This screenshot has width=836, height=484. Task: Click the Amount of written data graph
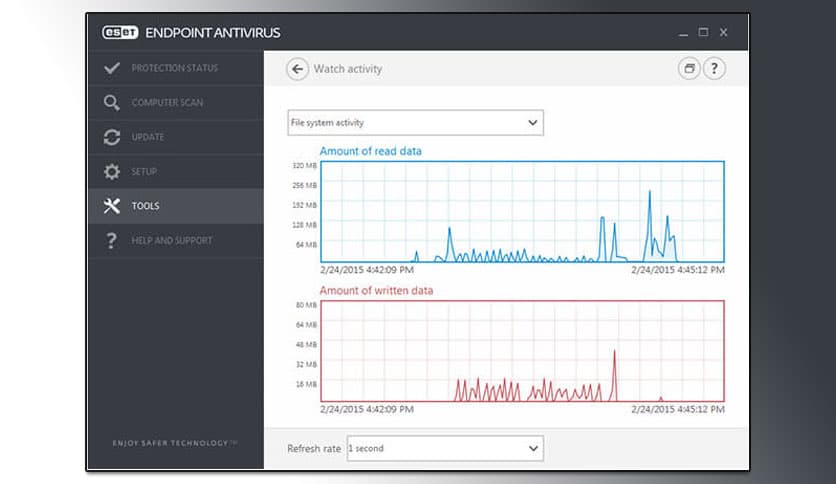(522, 351)
